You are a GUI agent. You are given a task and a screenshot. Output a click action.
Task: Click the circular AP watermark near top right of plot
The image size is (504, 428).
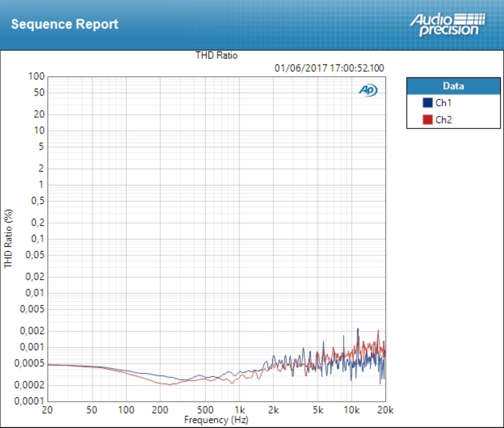coord(369,91)
